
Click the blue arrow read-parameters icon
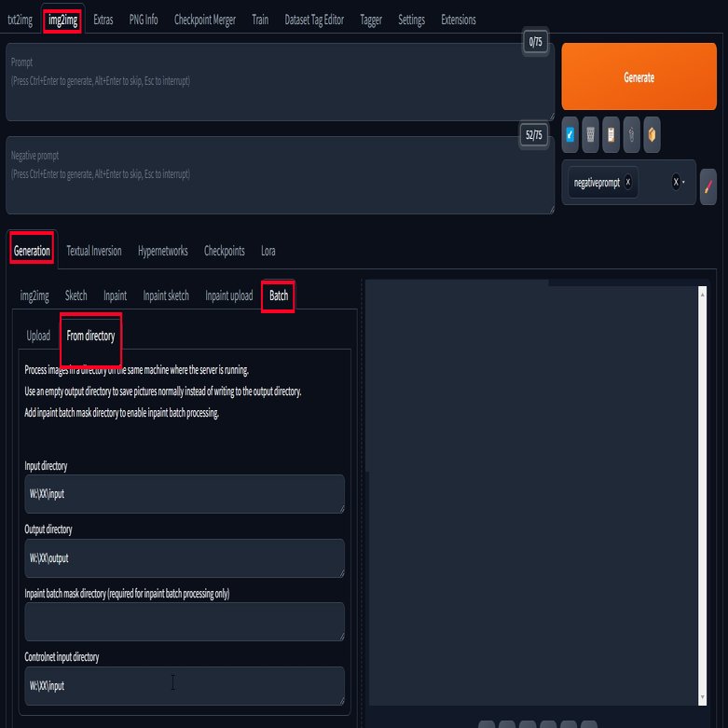570,134
